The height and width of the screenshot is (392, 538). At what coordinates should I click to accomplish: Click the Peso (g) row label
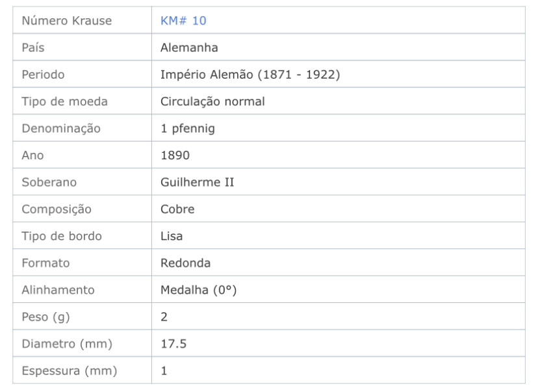tap(45, 317)
